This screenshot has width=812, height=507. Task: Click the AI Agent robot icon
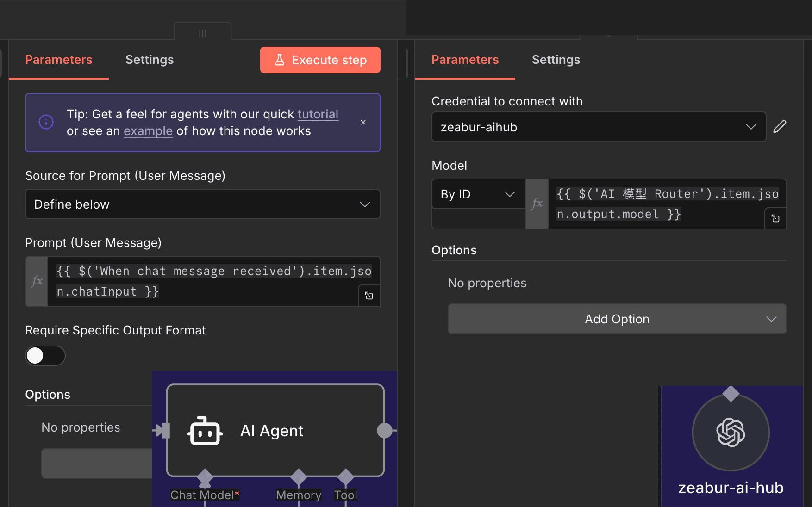coord(204,431)
